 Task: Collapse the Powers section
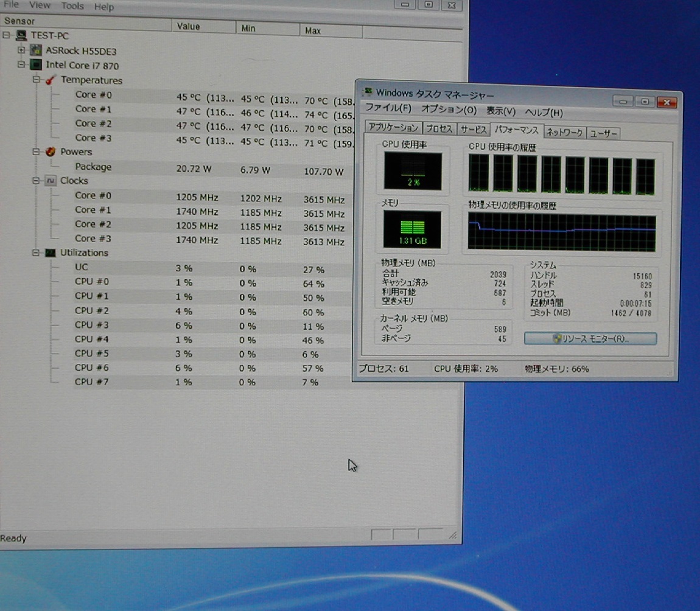[x=36, y=152]
